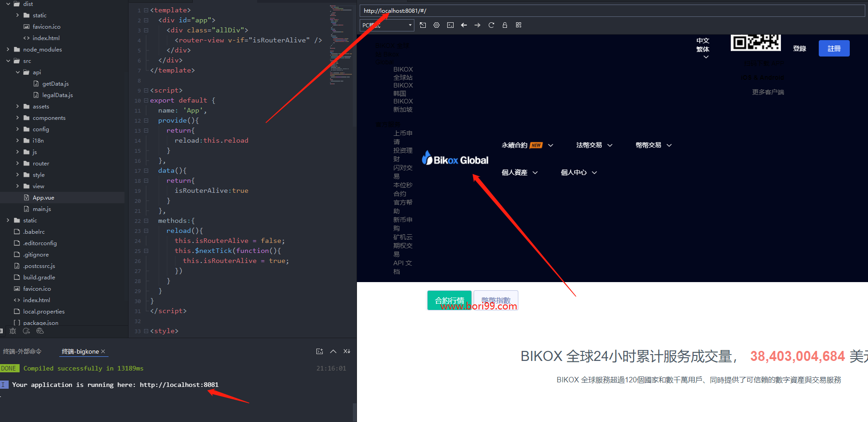Expand the assets folder

pyautogui.click(x=17, y=107)
